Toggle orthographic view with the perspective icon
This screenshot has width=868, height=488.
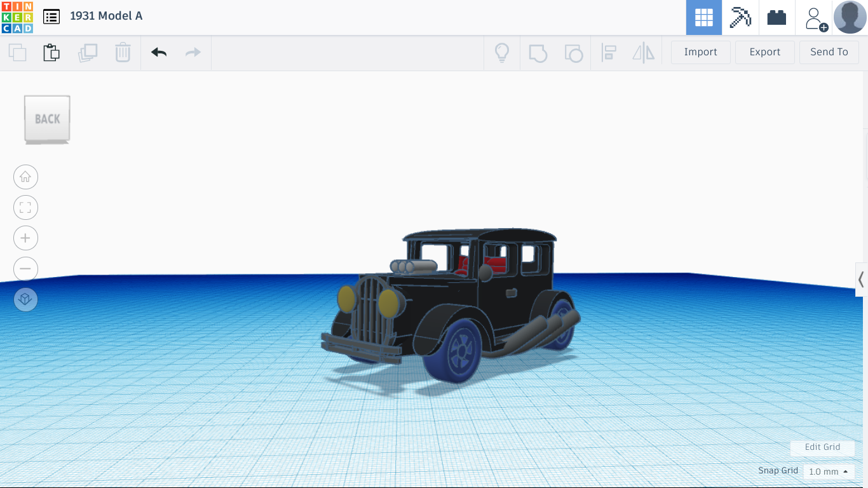coord(25,299)
